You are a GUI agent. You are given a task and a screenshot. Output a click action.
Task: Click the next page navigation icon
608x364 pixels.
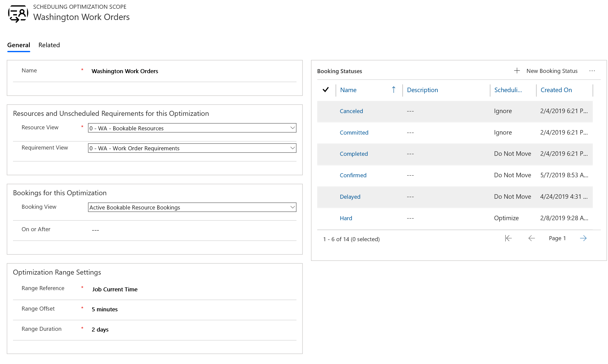tap(583, 238)
